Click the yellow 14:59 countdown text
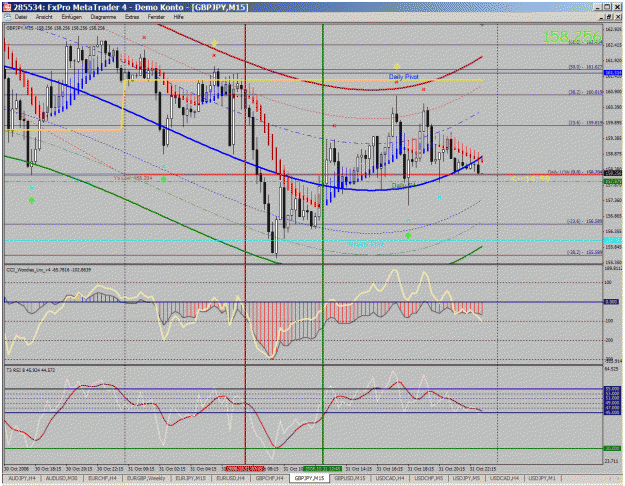This screenshot has height=486, width=625. coord(531,179)
